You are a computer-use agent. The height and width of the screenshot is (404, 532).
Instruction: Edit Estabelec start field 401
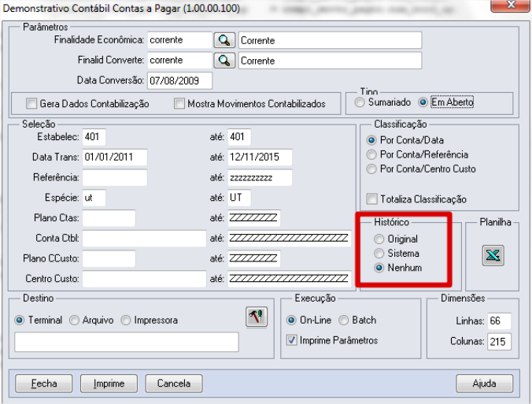point(94,137)
